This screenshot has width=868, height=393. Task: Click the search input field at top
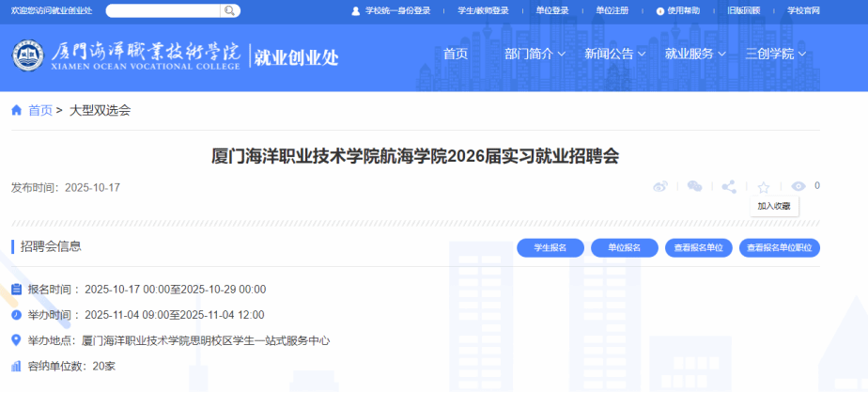click(x=163, y=10)
